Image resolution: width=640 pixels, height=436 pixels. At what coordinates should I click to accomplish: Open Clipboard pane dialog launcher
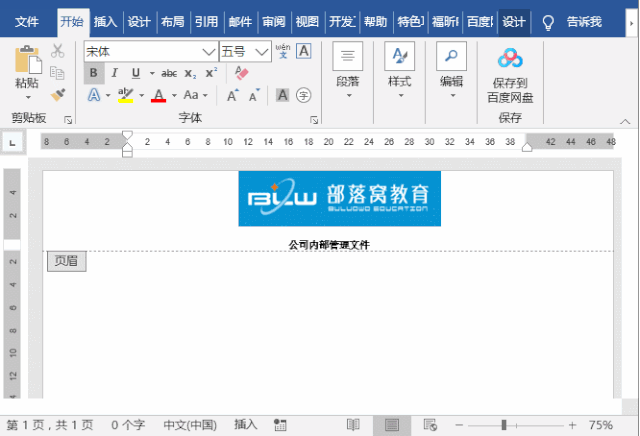(68, 120)
